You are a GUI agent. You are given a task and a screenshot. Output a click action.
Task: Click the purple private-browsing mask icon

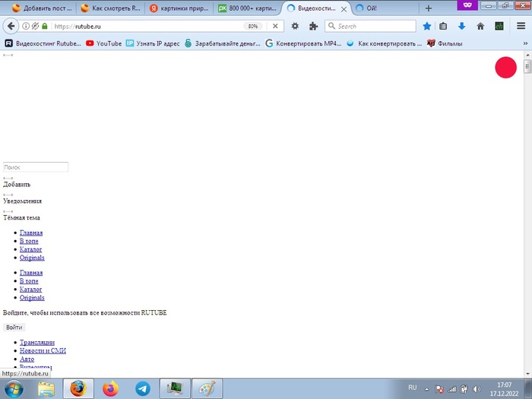467,5
